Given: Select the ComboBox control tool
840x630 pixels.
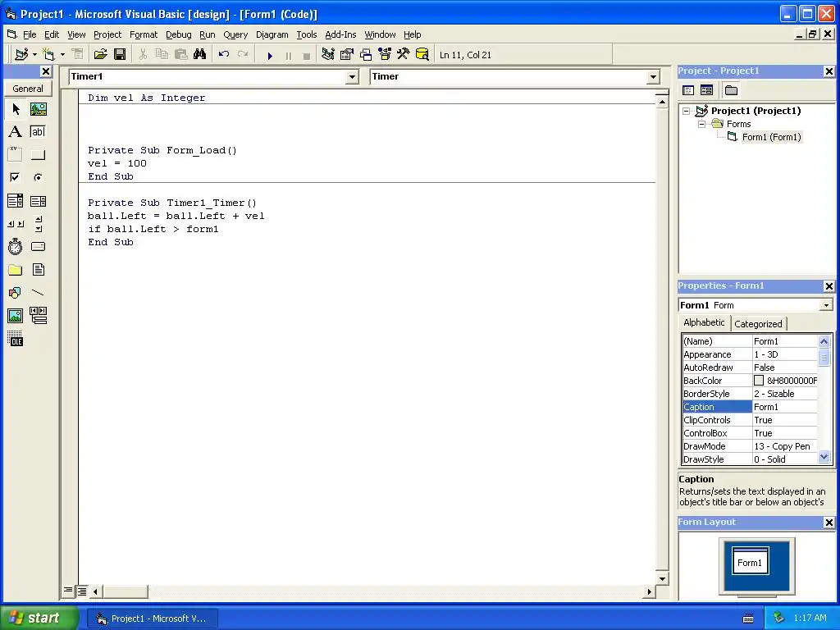Looking at the screenshot, I should tap(16, 201).
